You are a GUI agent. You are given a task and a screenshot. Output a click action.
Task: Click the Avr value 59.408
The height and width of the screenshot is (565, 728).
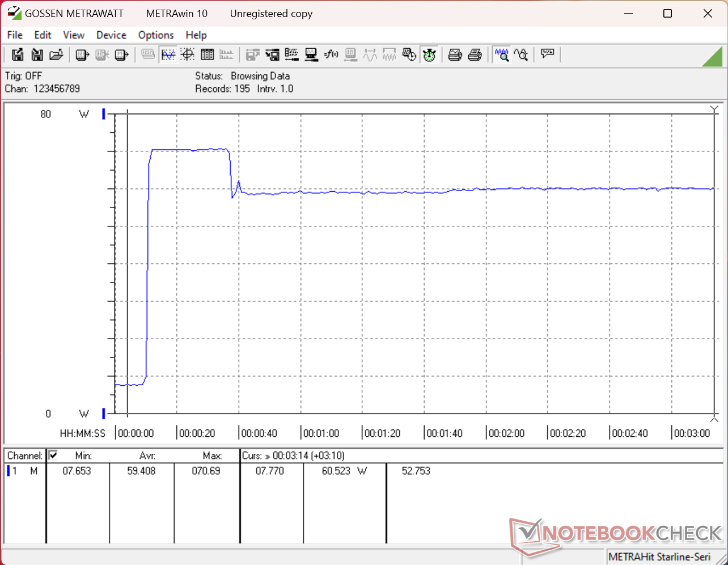pos(141,471)
